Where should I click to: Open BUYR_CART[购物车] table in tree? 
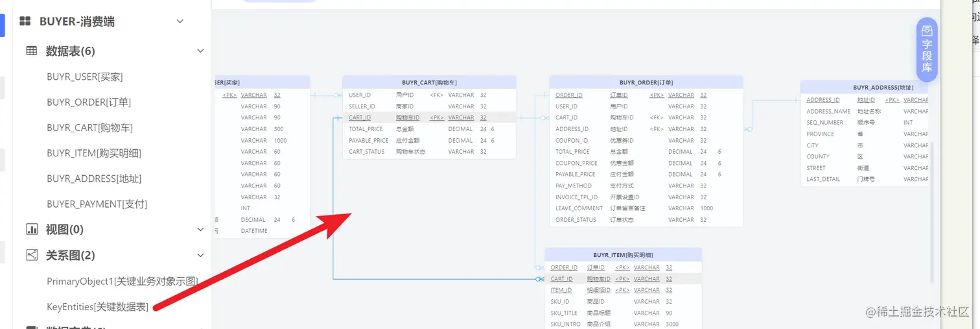[89, 128]
